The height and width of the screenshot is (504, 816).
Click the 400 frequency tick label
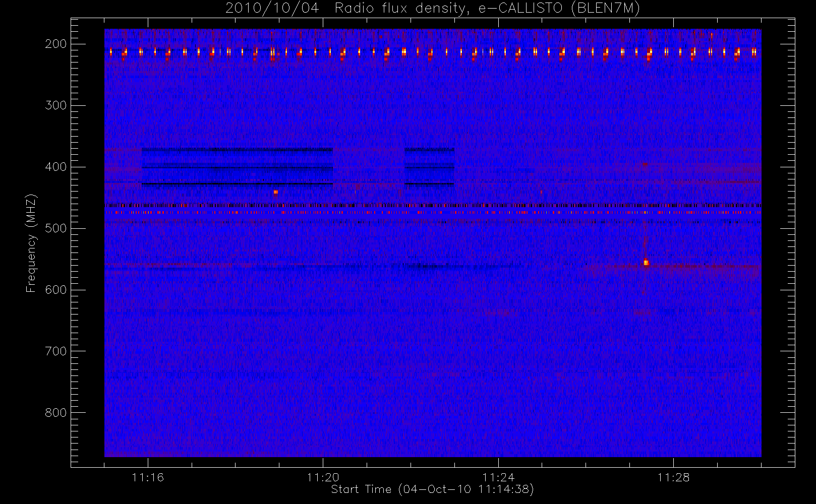[x=56, y=167]
